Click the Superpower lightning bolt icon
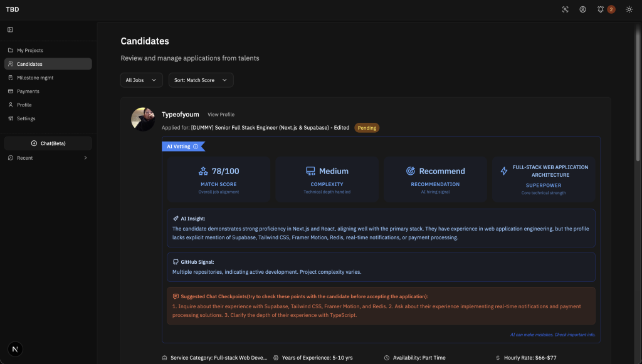Viewport: 642px width, 364px height. [x=504, y=171]
